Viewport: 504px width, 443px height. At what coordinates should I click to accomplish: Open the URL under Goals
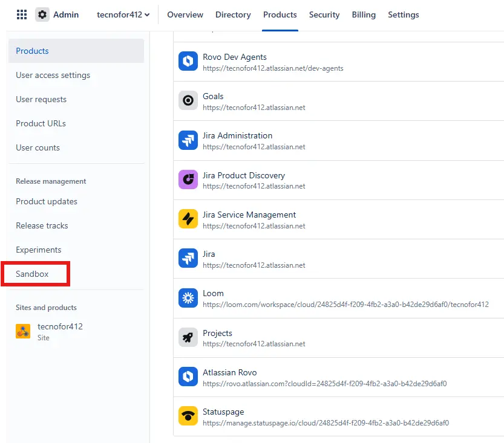click(x=254, y=108)
